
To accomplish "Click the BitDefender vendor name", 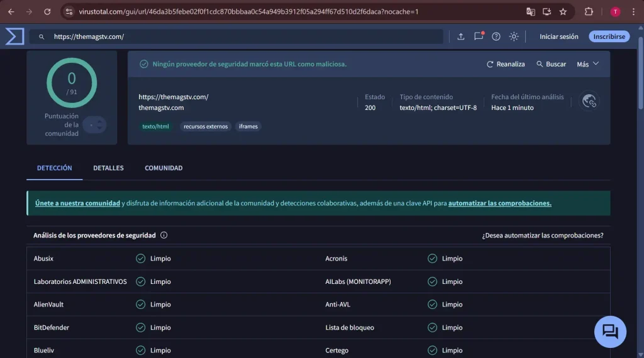I will click(52, 327).
